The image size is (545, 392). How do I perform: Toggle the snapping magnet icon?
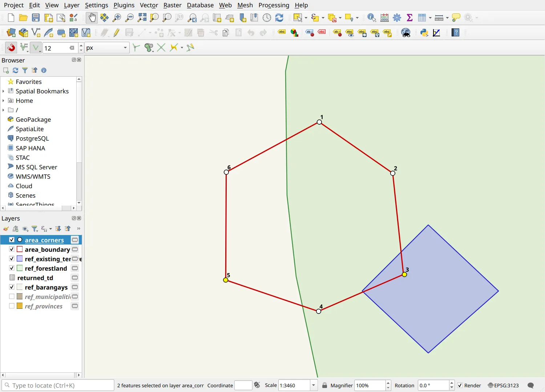click(11, 48)
